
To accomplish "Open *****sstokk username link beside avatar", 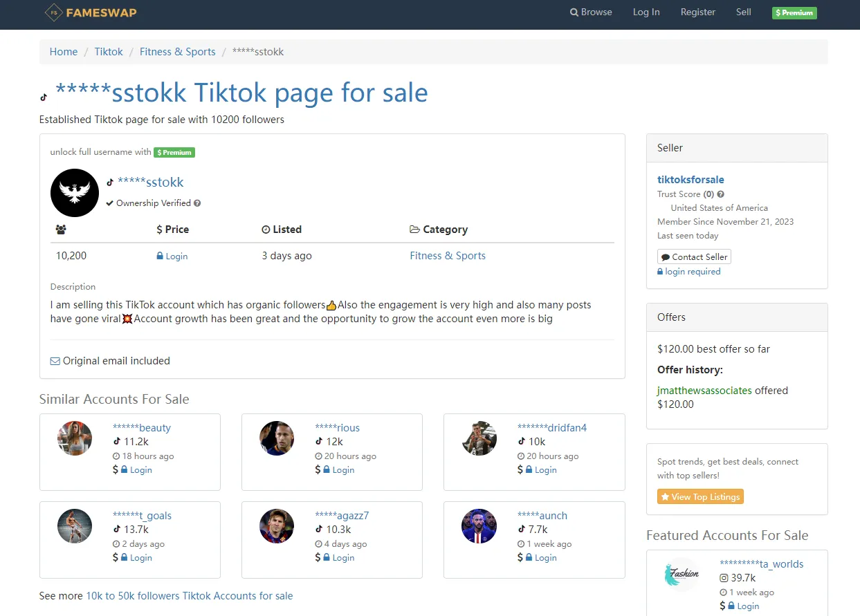I will (151, 183).
